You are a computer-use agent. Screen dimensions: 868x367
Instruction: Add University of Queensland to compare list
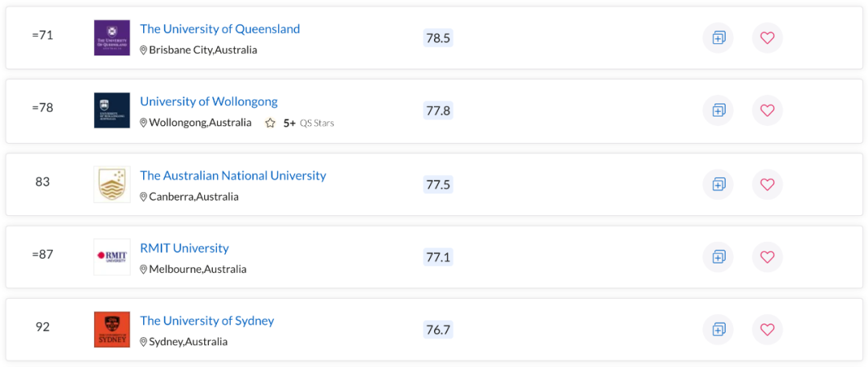click(719, 38)
